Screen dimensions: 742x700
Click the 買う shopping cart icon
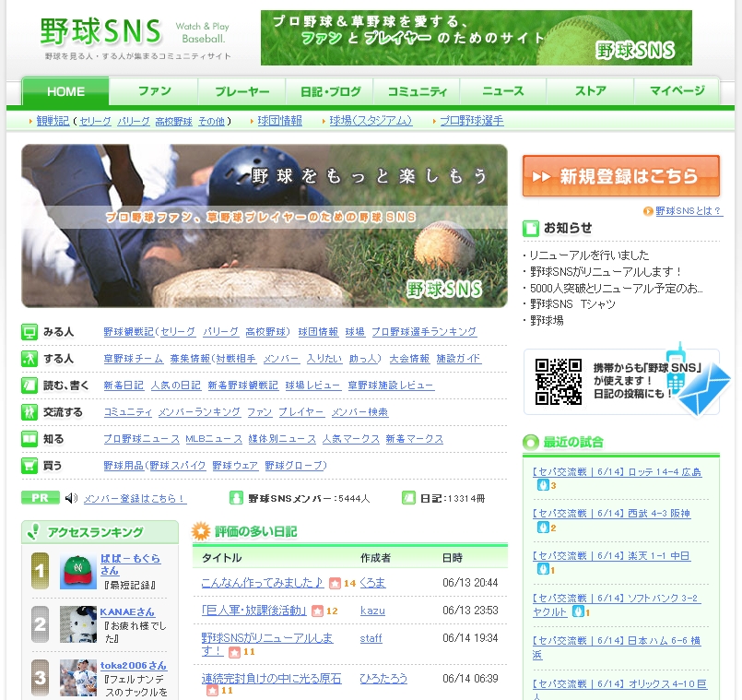click(29, 466)
